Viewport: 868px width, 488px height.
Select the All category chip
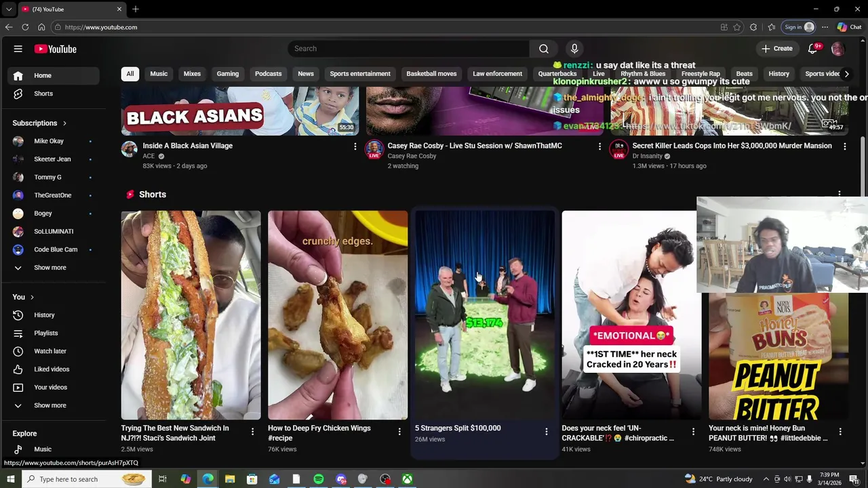[x=130, y=74]
